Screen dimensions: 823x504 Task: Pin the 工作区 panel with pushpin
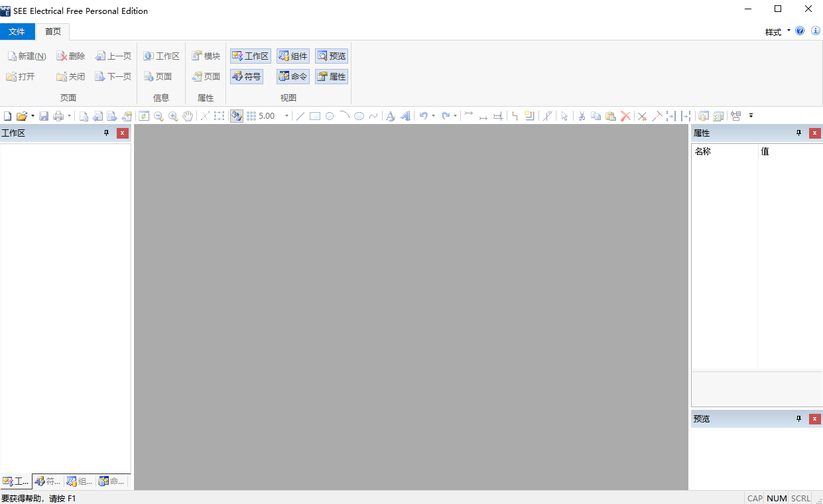[x=106, y=133]
